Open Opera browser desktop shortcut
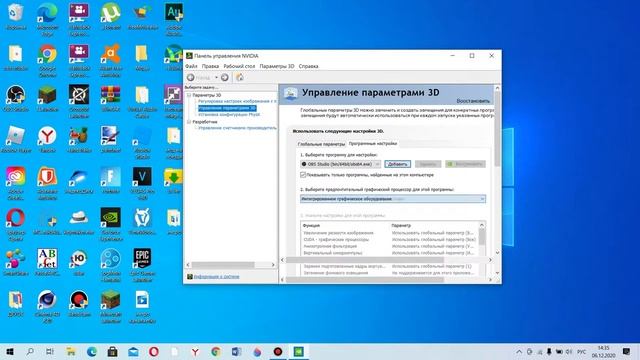Image resolution: width=640 pixels, height=360 pixels. 16,224
